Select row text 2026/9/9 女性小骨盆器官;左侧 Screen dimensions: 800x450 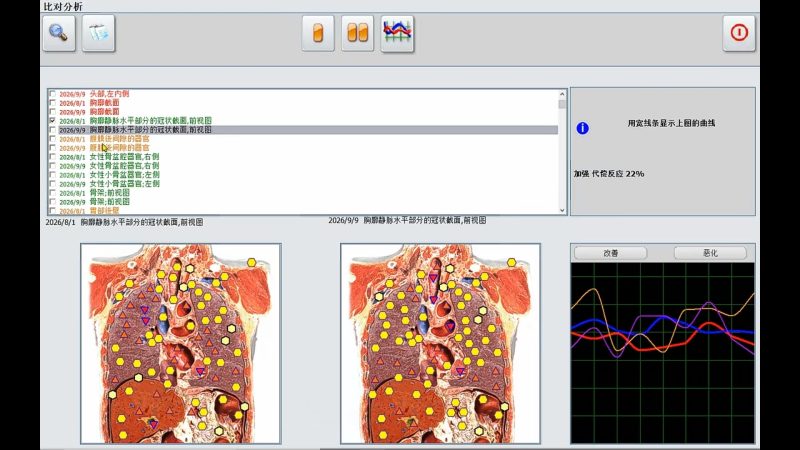point(109,184)
